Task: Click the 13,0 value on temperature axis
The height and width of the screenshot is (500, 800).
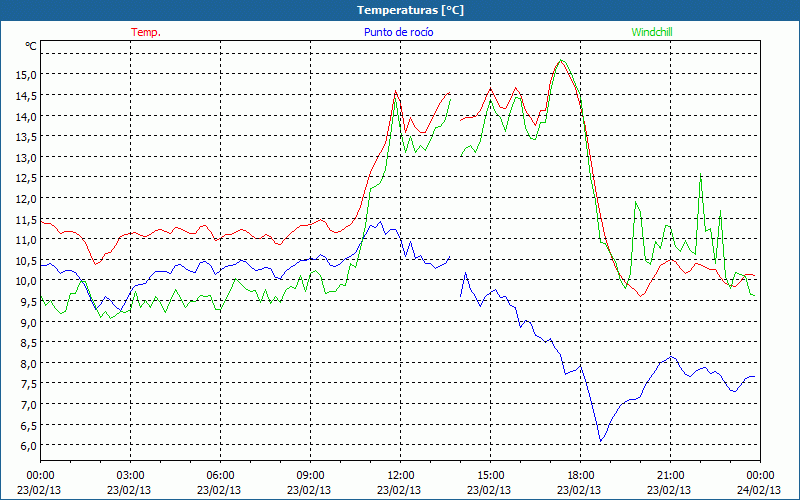Action: pos(26,158)
